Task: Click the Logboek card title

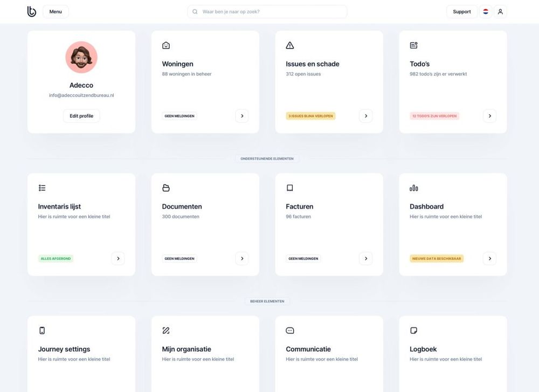Action: tap(423, 349)
